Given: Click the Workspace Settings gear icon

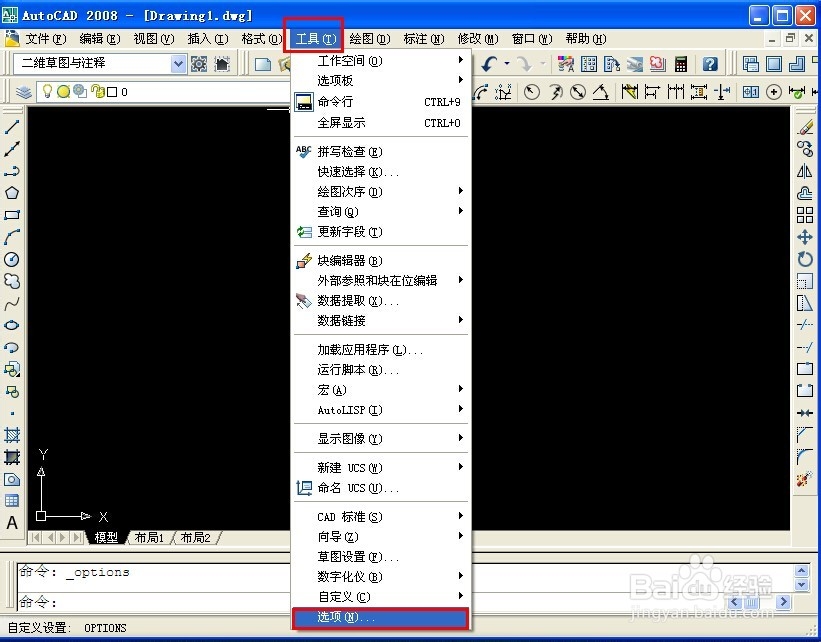Looking at the screenshot, I should pyautogui.click(x=199, y=64).
